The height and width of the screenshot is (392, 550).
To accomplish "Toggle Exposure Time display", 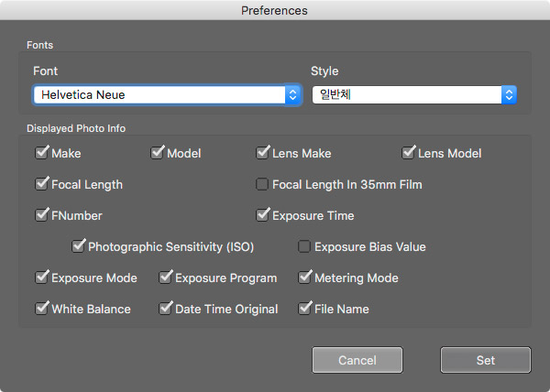I will click(263, 215).
